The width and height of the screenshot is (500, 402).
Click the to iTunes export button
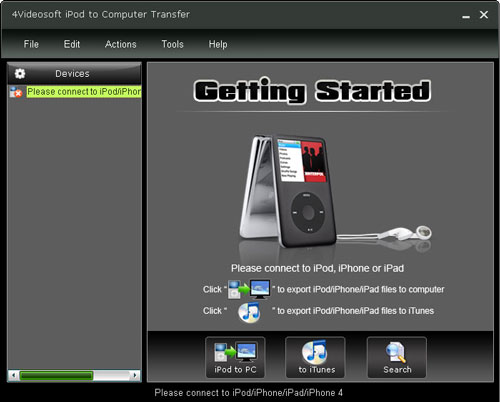click(315, 357)
